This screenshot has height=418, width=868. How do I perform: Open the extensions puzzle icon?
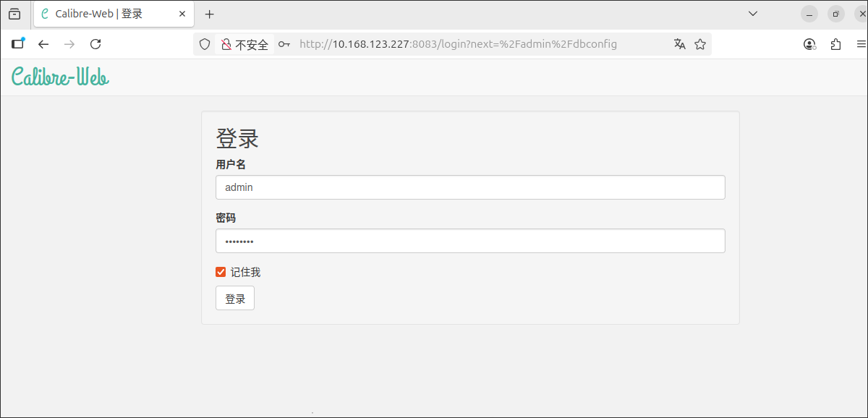[x=835, y=44]
